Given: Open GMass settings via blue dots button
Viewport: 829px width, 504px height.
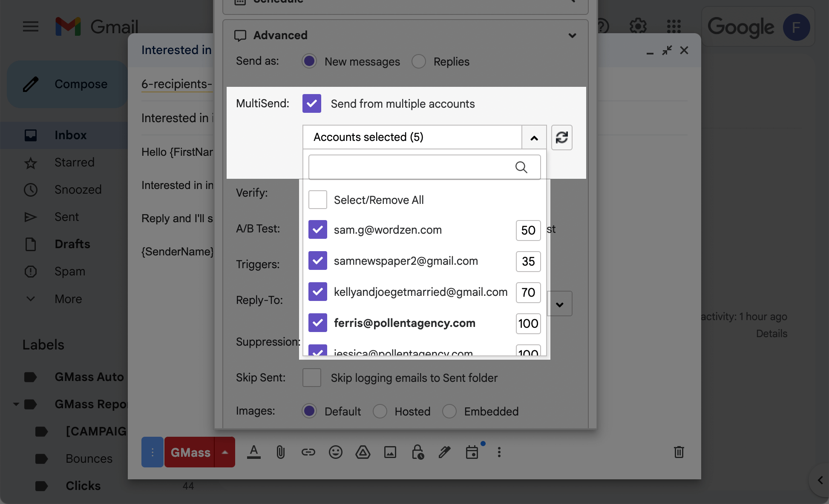Looking at the screenshot, I should [153, 452].
